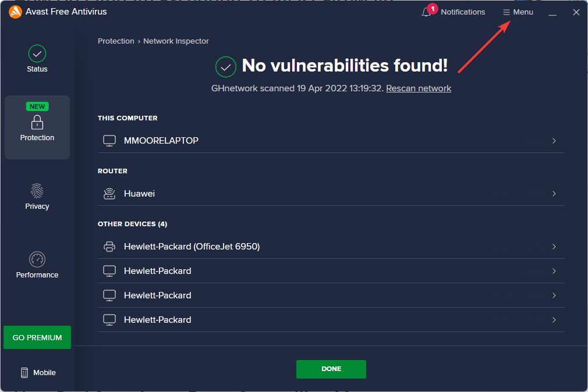Open the Menu hamburger icon
Viewport: 588px width, 392px height.
click(x=506, y=12)
